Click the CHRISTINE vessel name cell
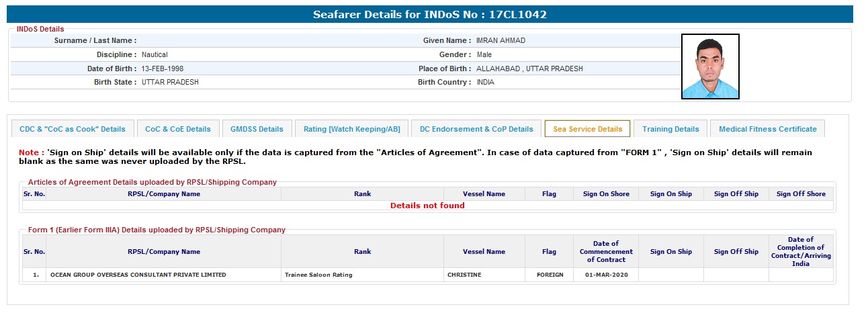This screenshot has width=868, height=313. [x=464, y=275]
